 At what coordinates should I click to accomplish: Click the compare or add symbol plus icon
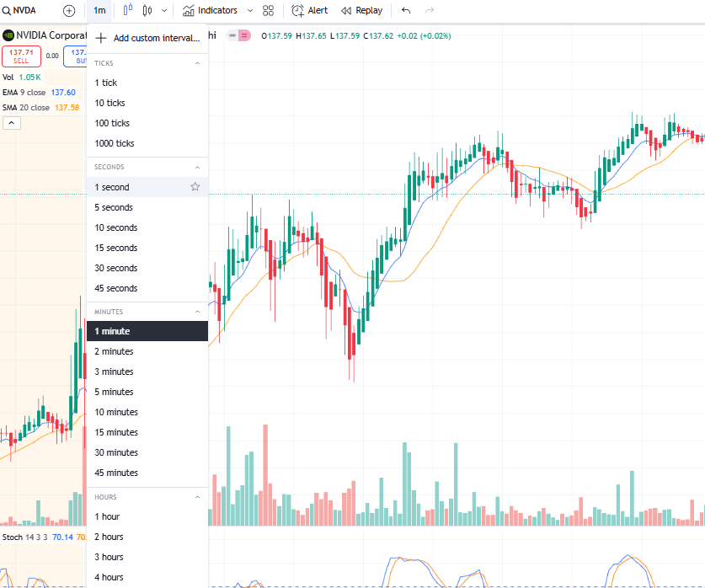click(x=69, y=11)
